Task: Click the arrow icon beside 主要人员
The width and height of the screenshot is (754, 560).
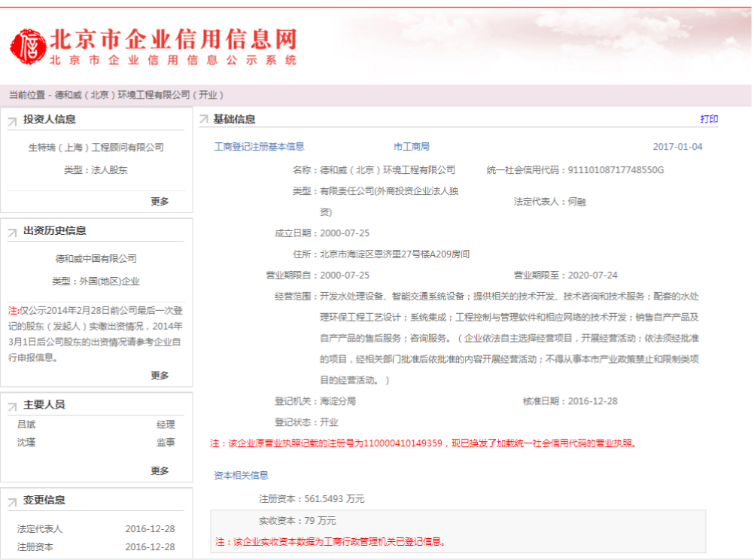Action: [x=13, y=406]
